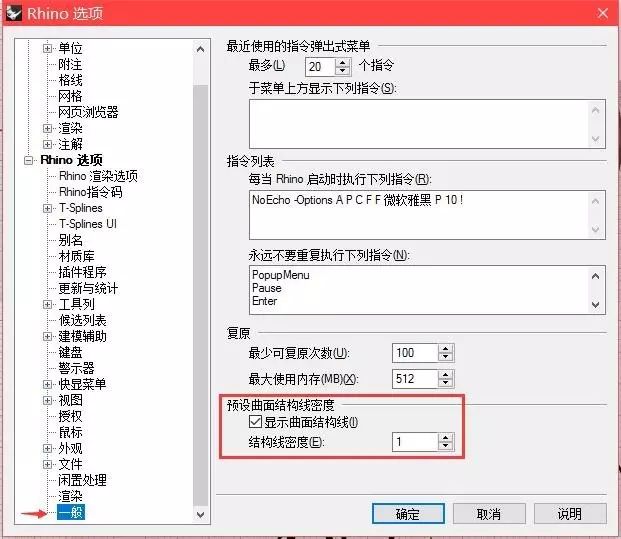Open help with the 说明 button
The height and width of the screenshot is (539, 621).
pyautogui.click(x=569, y=514)
